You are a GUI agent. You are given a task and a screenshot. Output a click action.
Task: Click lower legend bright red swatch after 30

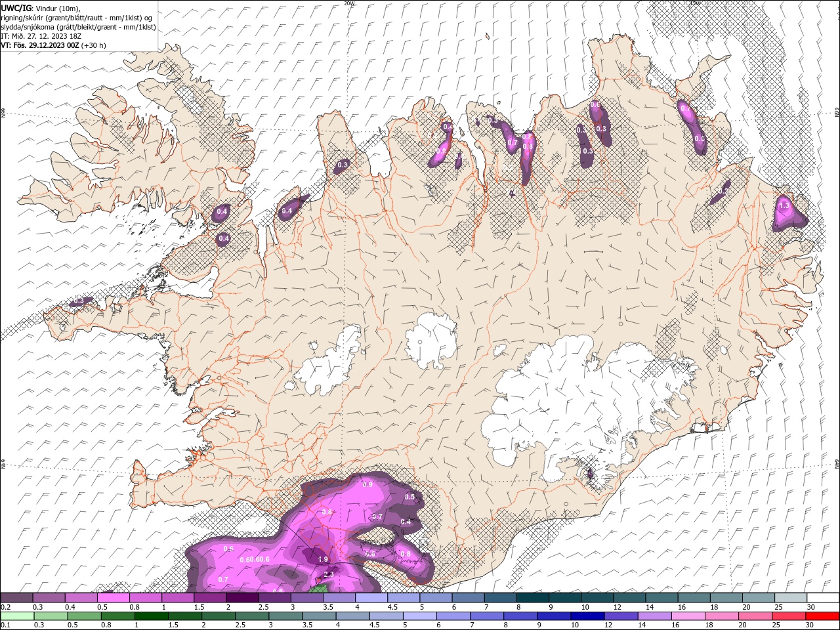[x=822, y=616]
